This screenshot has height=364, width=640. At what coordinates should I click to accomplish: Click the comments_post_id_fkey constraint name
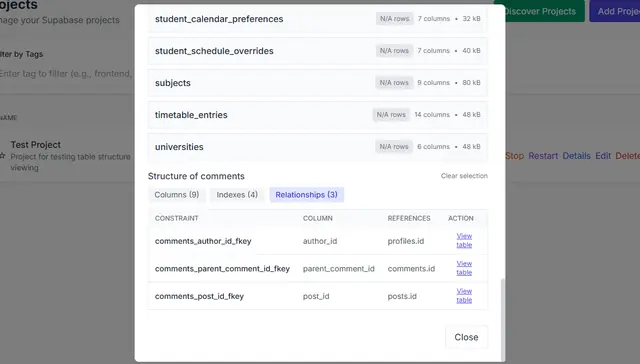point(199,296)
